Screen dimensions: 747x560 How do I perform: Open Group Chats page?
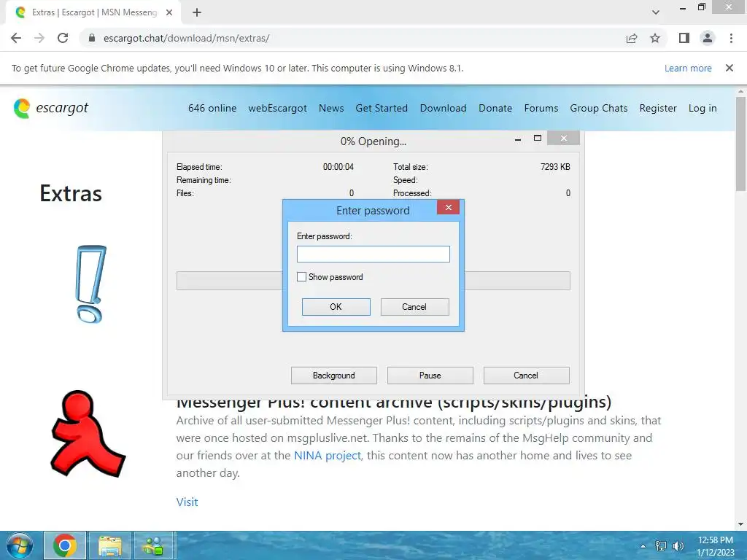pos(599,108)
